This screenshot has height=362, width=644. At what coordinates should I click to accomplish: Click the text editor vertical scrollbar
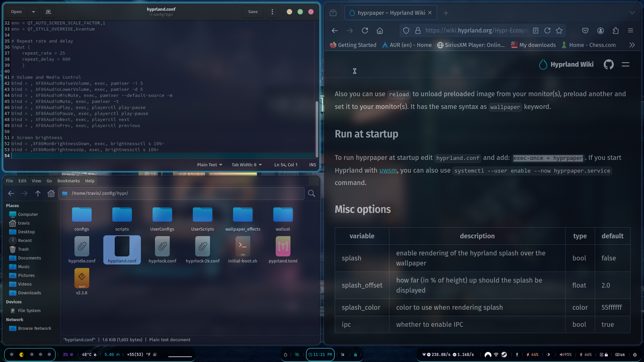pos(316,128)
